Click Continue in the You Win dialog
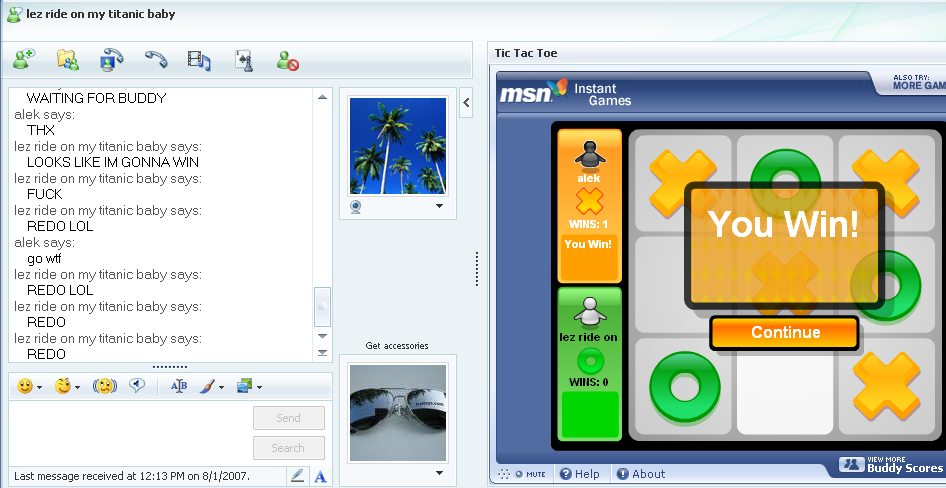This screenshot has width=946, height=488. [x=785, y=332]
